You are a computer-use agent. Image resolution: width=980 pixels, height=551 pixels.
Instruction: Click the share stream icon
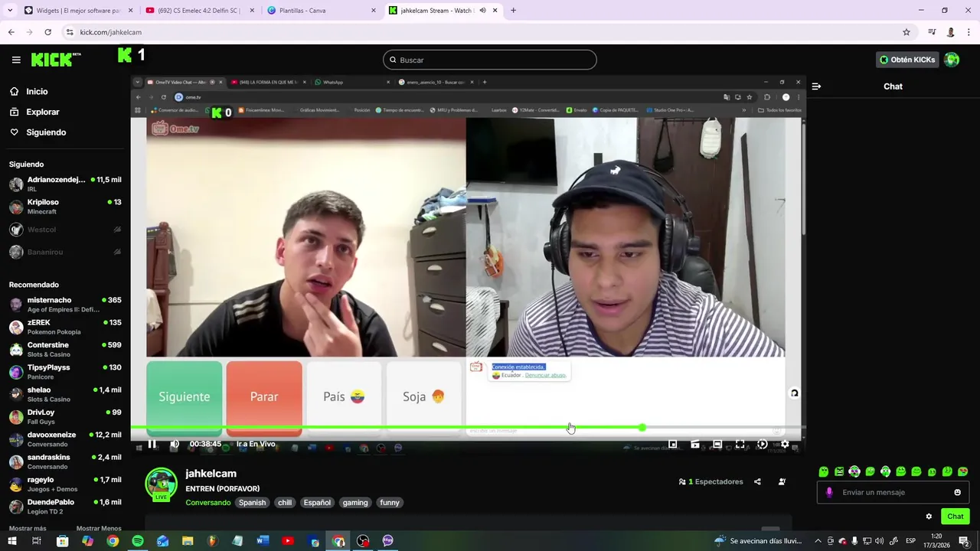coord(757,482)
